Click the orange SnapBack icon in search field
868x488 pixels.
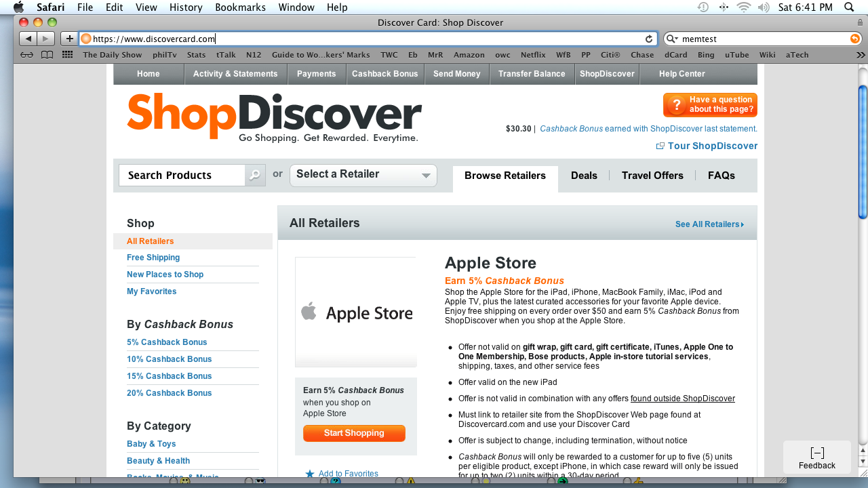point(854,39)
